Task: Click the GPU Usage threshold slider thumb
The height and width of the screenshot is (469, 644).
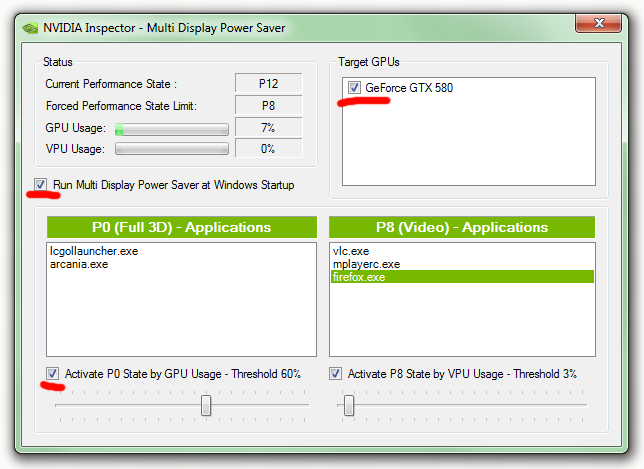Action: coord(206,405)
